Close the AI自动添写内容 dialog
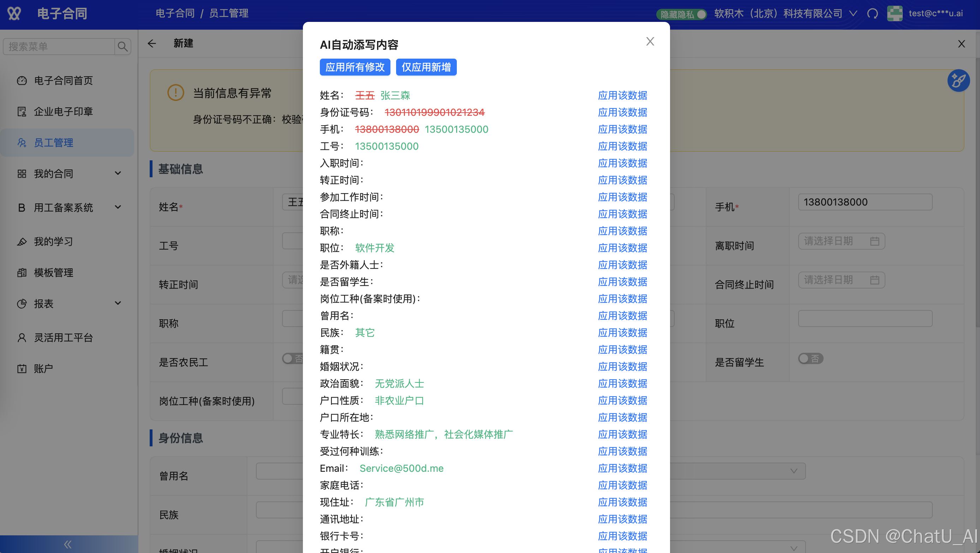Image resolution: width=980 pixels, height=553 pixels. point(650,41)
